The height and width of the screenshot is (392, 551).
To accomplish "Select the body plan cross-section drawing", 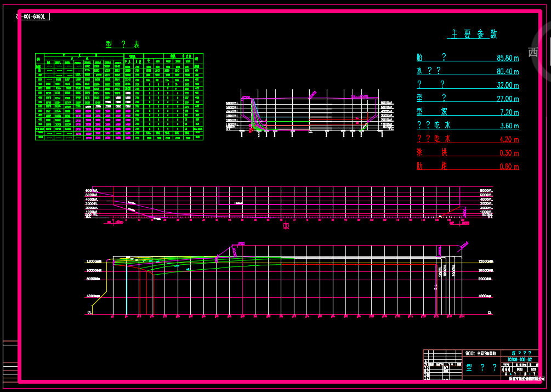I will 310,113.
